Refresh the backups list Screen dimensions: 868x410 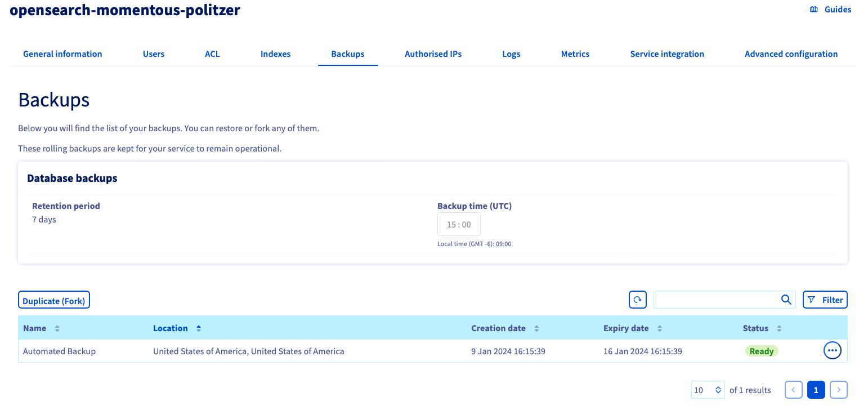point(637,299)
